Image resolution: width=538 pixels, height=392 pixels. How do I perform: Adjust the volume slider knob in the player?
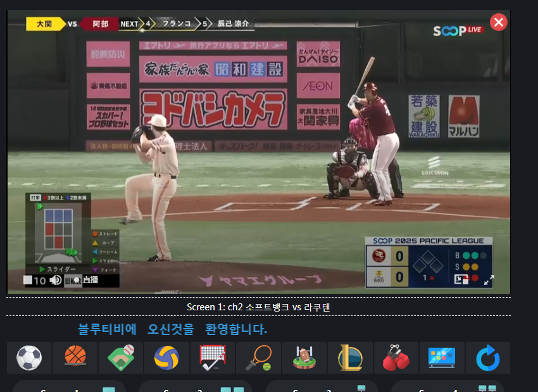(x=76, y=281)
